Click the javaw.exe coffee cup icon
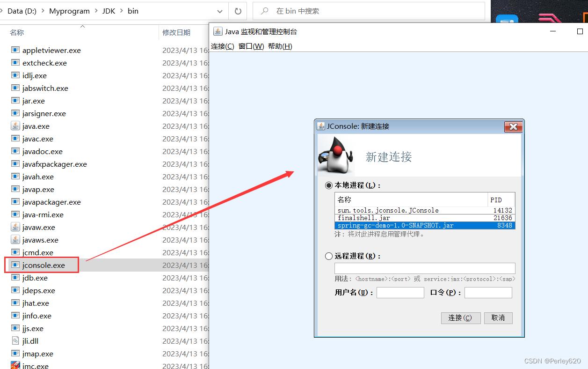 [x=15, y=227]
